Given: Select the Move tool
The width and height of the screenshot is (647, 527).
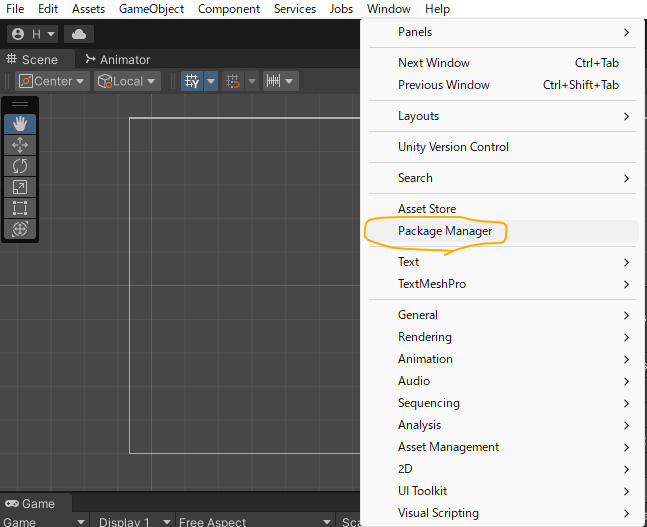Looking at the screenshot, I should click(20, 145).
